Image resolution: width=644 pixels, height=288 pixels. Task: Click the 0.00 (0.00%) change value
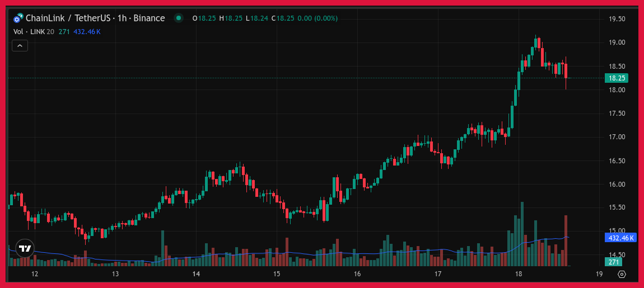coord(318,18)
